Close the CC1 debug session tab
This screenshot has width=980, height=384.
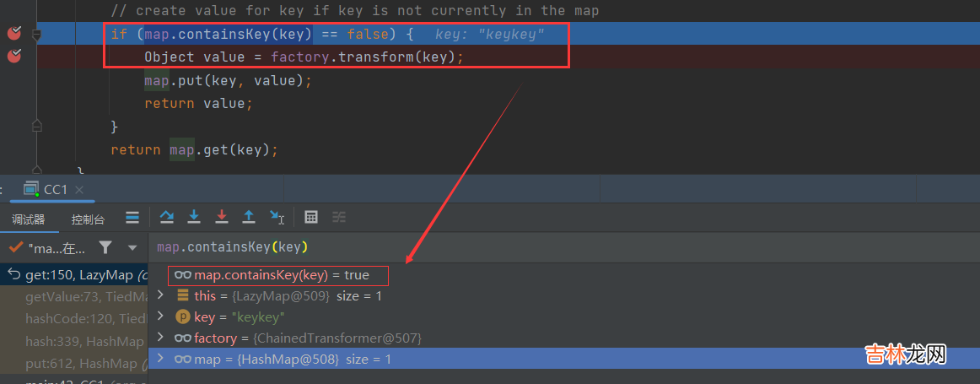(x=80, y=190)
